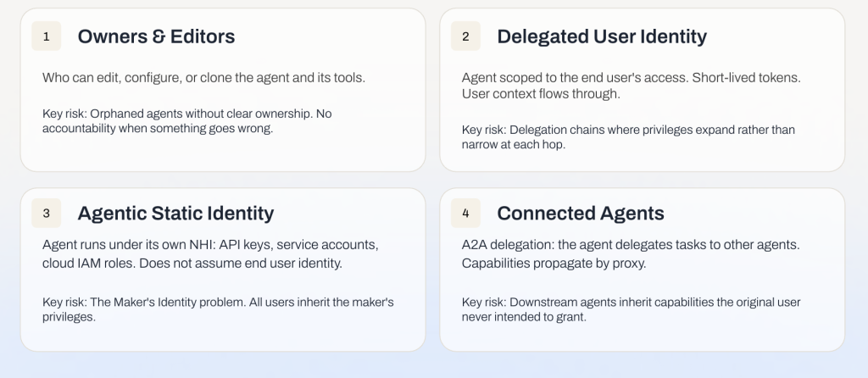
Task: Click the number 2 badge
Action: pos(465,36)
